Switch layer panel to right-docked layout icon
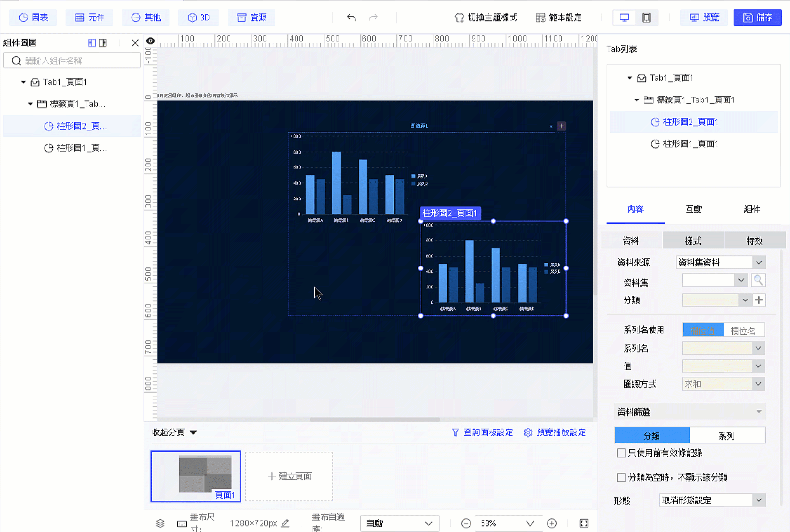 (103, 43)
